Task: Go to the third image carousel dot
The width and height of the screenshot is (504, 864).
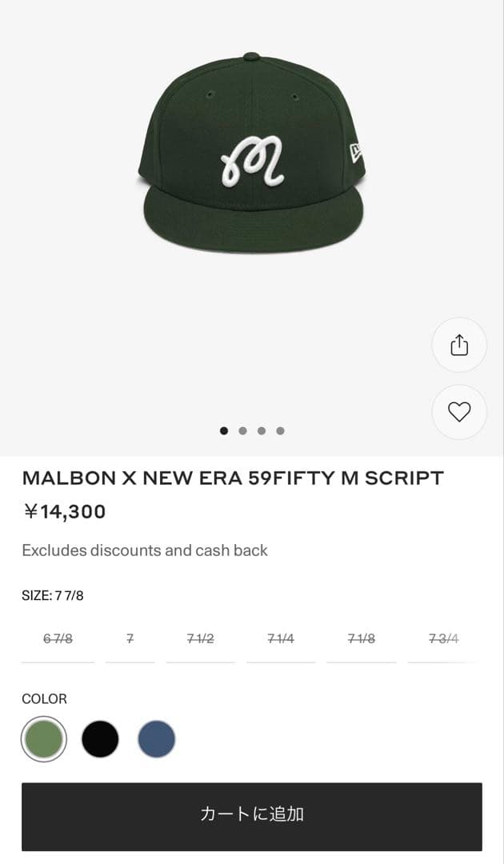Action: [x=262, y=430]
